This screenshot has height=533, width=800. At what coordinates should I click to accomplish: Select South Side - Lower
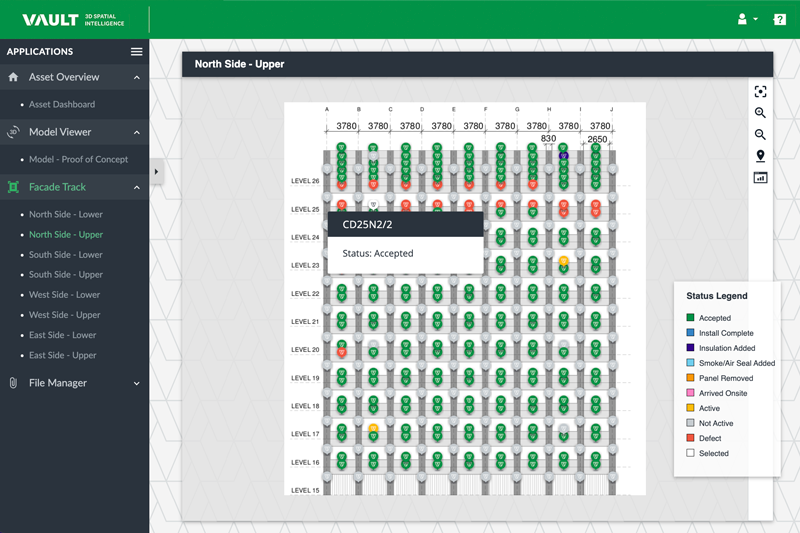point(66,255)
